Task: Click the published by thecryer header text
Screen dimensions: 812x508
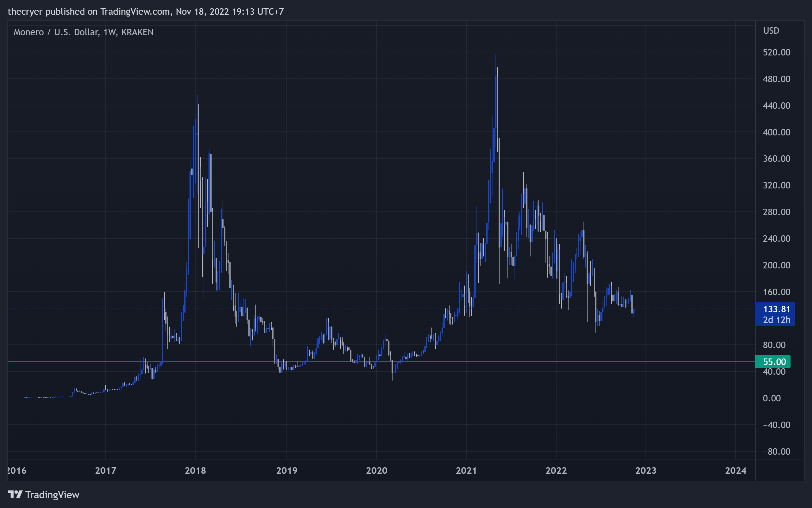Action: (146, 12)
